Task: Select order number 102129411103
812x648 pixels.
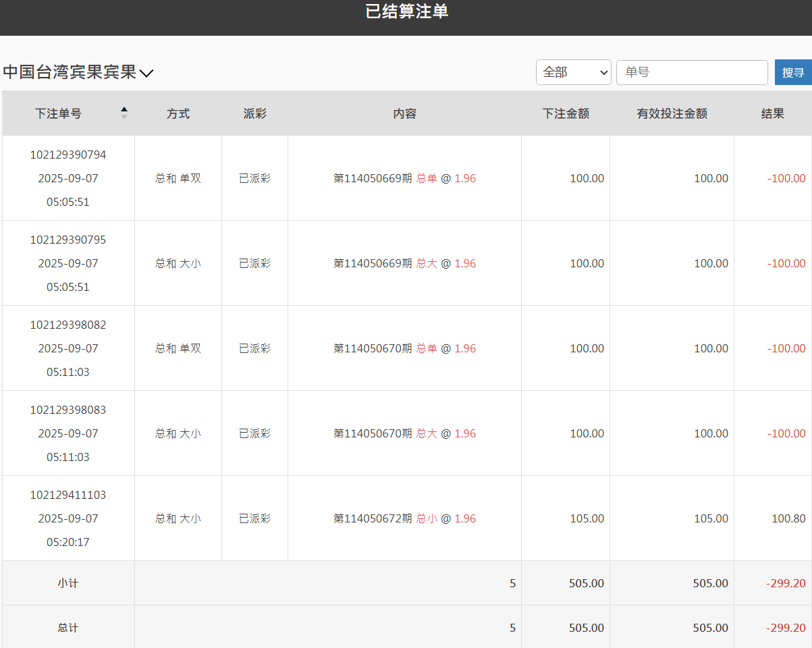Action: [x=67, y=495]
